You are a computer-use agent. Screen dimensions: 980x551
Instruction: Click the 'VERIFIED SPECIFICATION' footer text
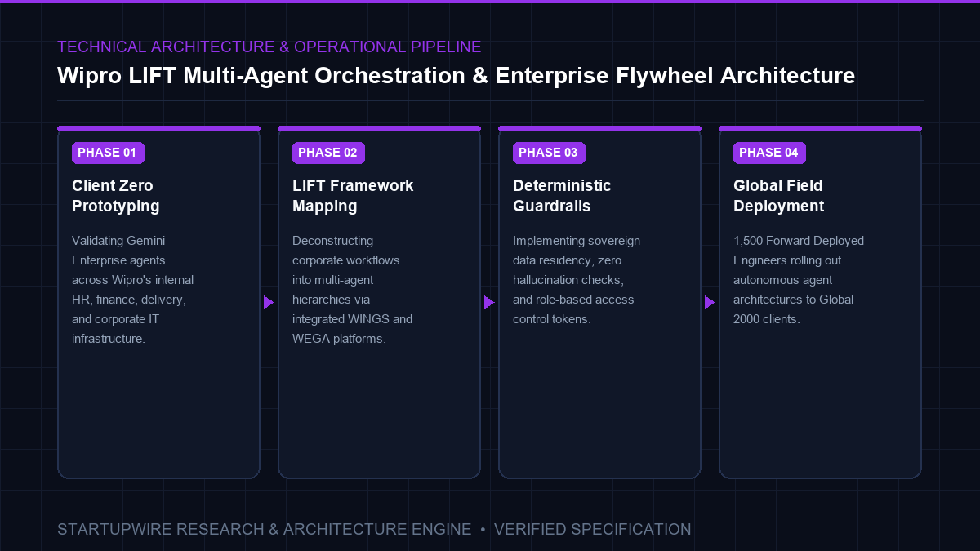click(593, 530)
